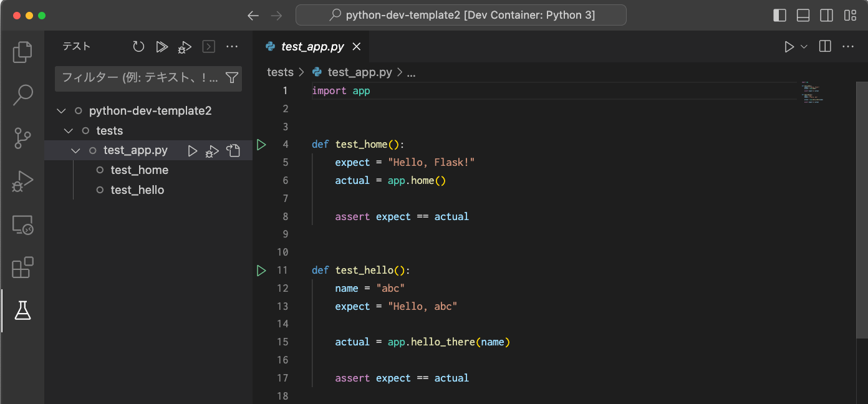Run test_home from gutter icon
This screenshot has height=404, width=868.
[x=261, y=145]
